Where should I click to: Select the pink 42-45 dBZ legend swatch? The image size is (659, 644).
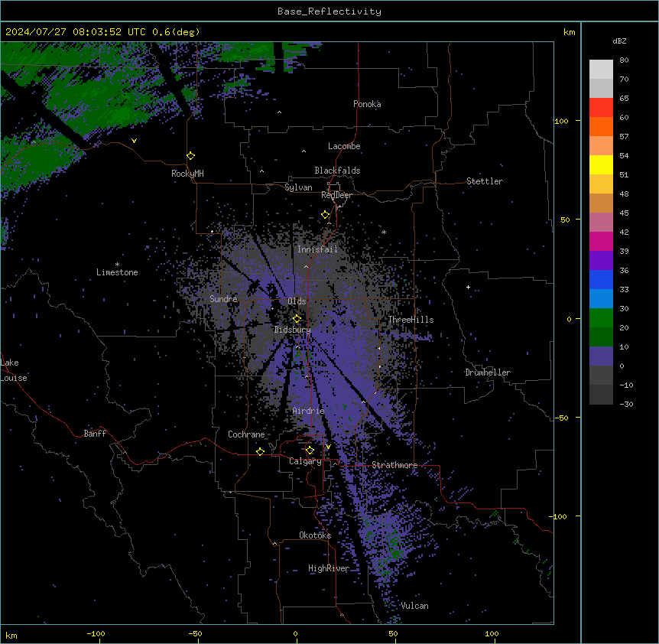601,223
